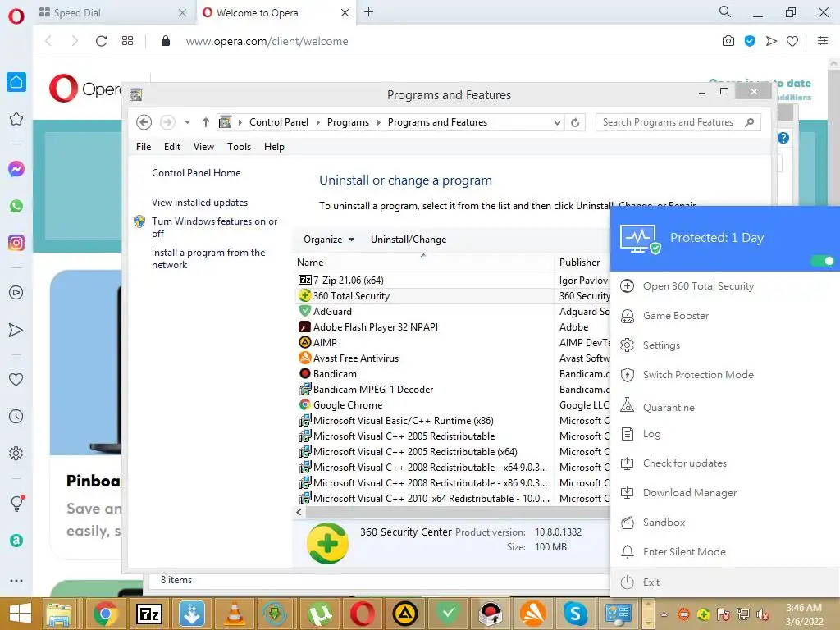
Task: Take a snapshot with Opera camera icon
Action: pos(728,41)
